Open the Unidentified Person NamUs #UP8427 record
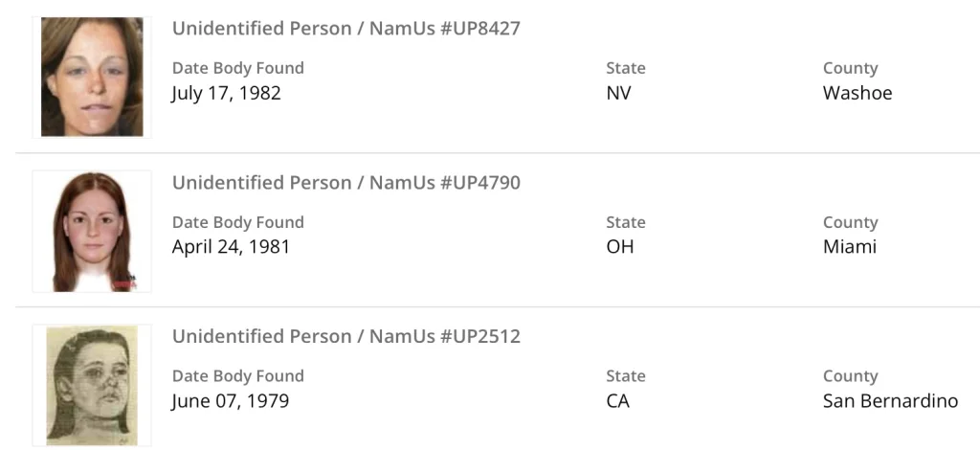 345,29
